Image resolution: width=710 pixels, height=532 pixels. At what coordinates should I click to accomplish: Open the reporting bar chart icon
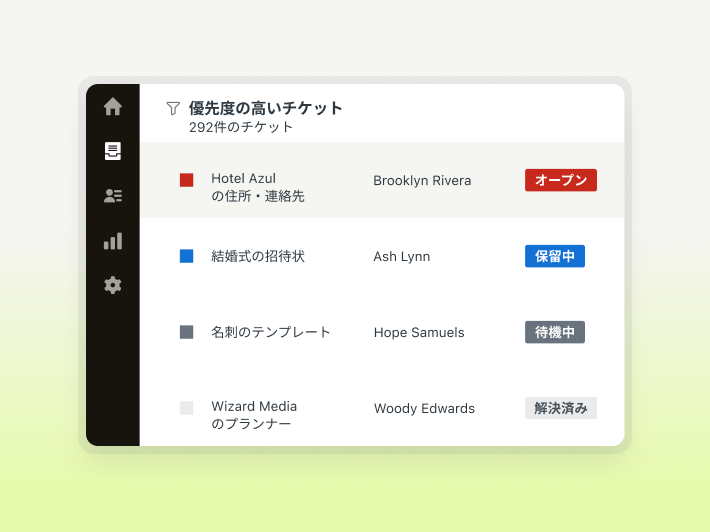click(113, 240)
